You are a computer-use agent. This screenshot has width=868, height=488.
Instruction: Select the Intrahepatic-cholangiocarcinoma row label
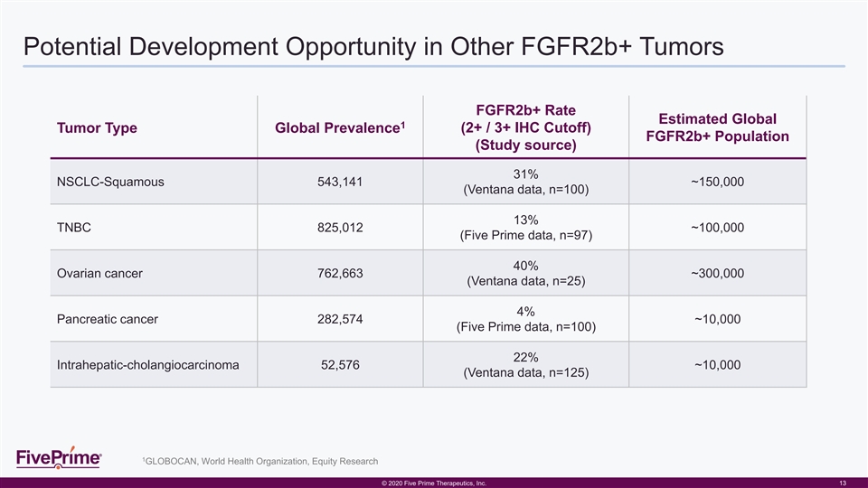click(x=147, y=364)
